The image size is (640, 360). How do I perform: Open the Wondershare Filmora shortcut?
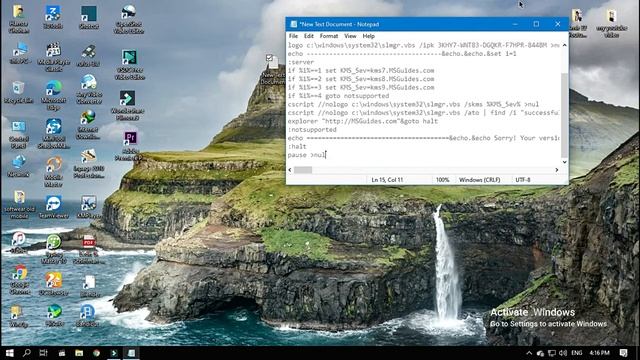point(127,105)
